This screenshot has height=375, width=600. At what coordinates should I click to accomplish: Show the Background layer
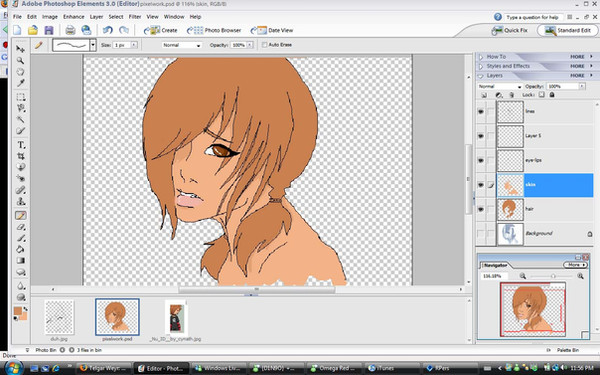tap(481, 233)
